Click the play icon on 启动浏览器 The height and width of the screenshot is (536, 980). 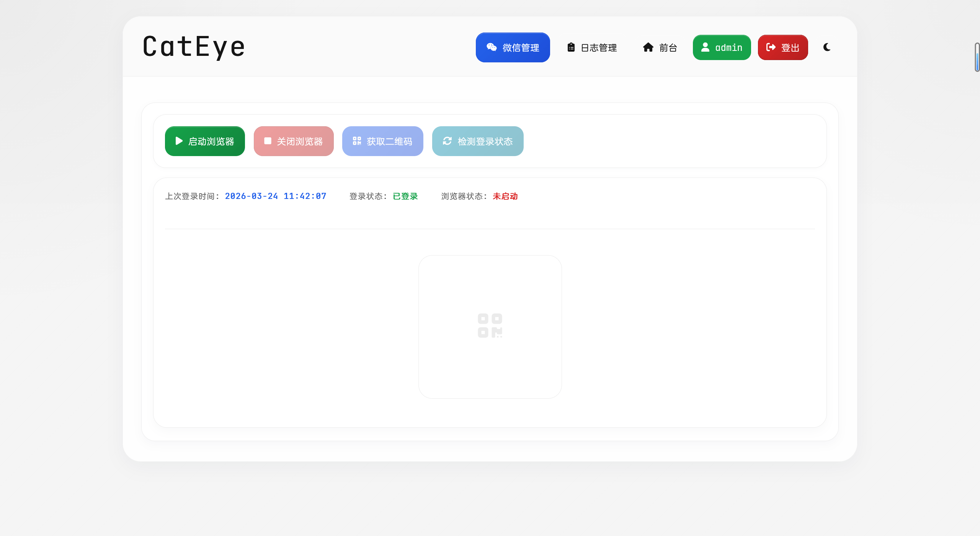point(179,141)
